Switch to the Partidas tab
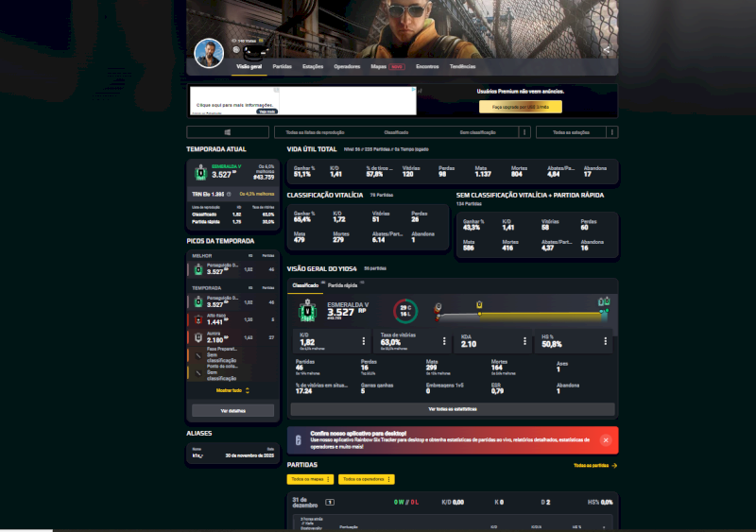The height and width of the screenshot is (532, 756). point(282,66)
